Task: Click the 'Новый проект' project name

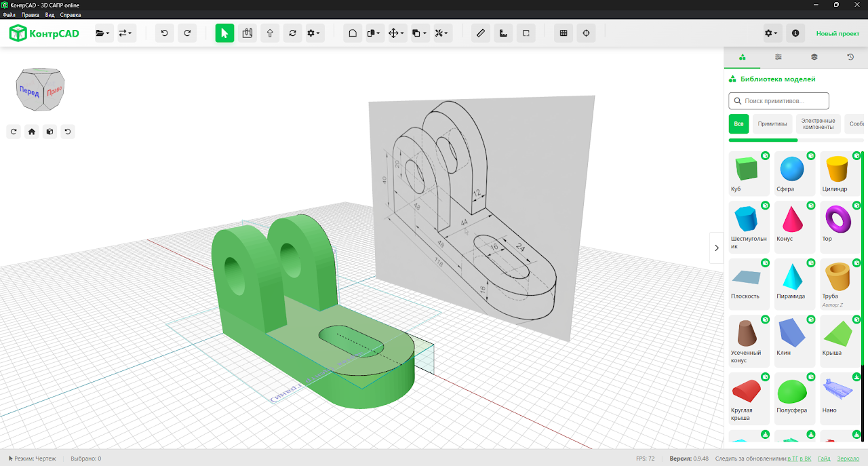Action: tap(837, 33)
